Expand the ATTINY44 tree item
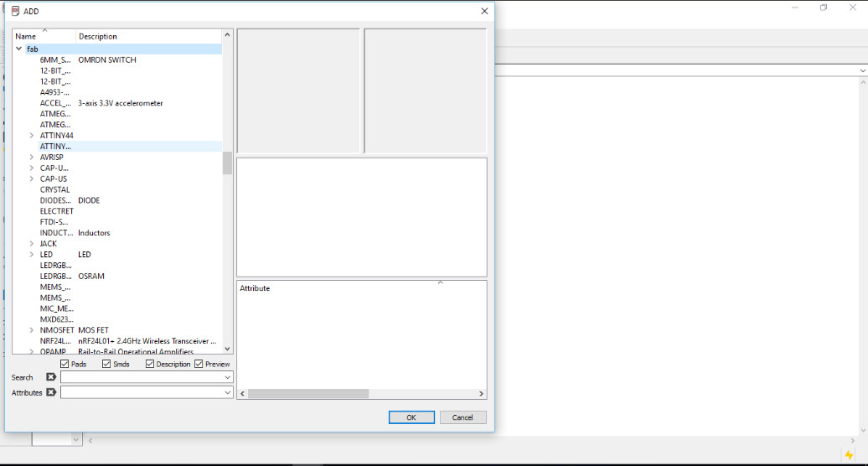This screenshot has width=868, height=466. pos(32,135)
